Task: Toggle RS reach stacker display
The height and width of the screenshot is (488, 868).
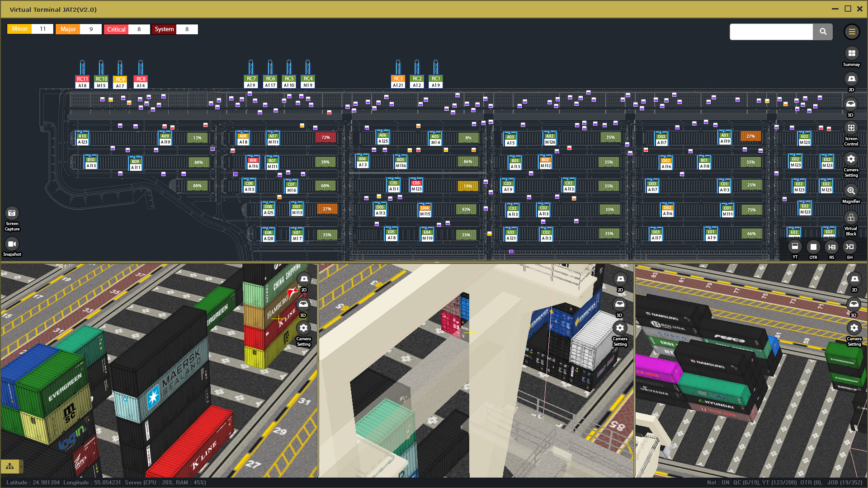Action: 832,247
